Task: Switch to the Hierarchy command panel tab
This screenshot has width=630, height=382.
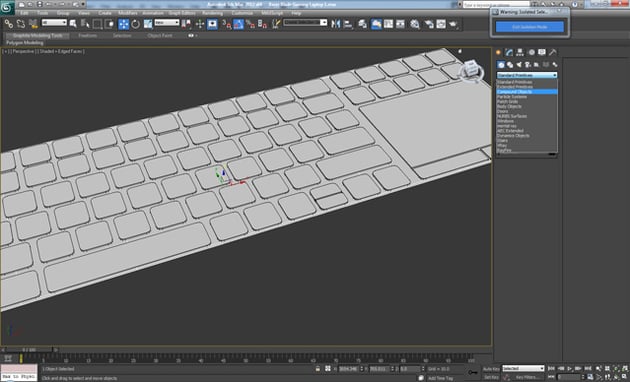Action: pos(520,52)
